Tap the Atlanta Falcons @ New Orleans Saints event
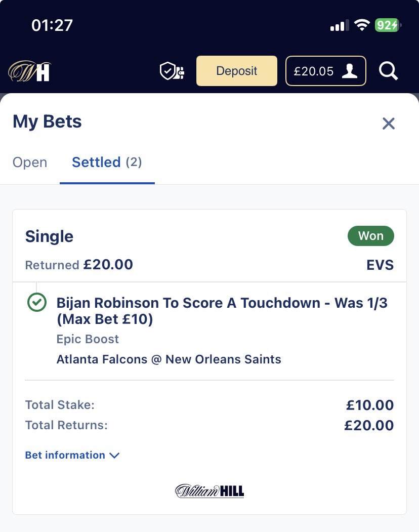Viewport: 419px width, 532px height. 169,359
